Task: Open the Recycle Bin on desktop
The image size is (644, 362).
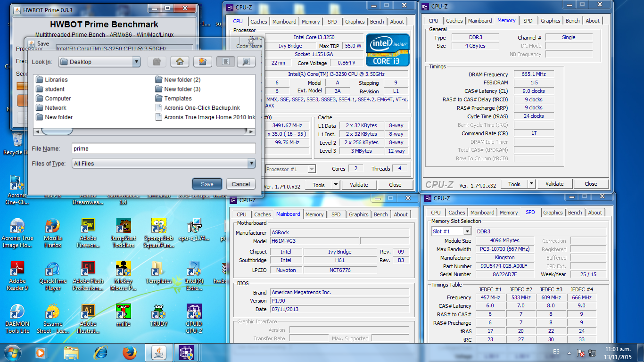Action: pyautogui.click(x=17, y=144)
